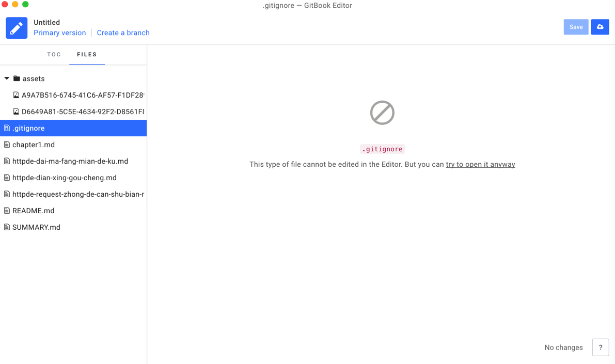Click file icon beside httpde-dai-ma-fang-mian-de-ku.md

(7, 161)
